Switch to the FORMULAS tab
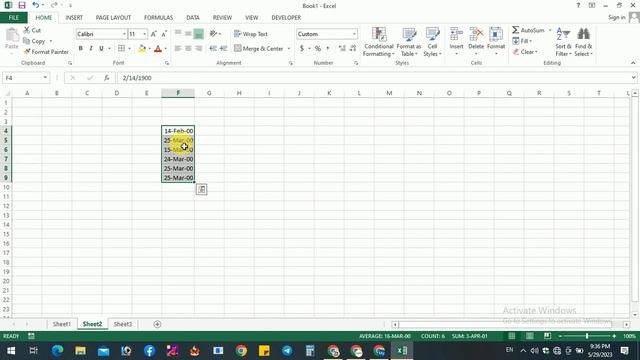 point(158,18)
